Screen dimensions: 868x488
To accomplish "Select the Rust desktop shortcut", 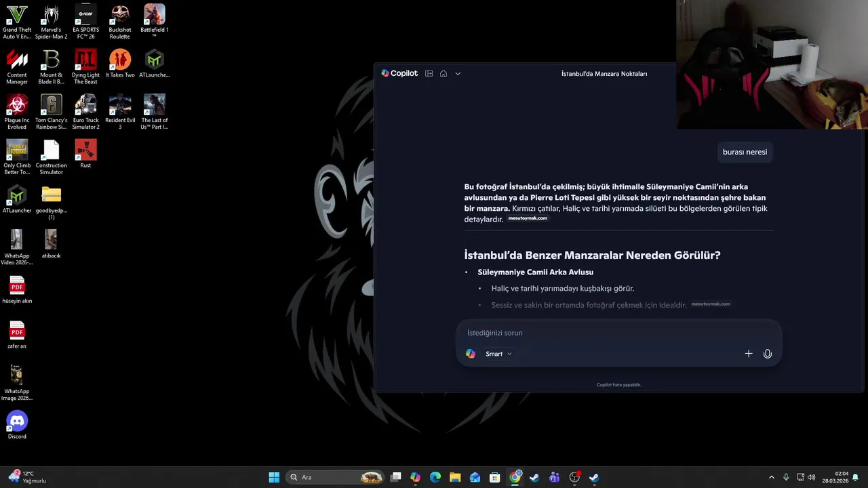I will tap(85, 154).
